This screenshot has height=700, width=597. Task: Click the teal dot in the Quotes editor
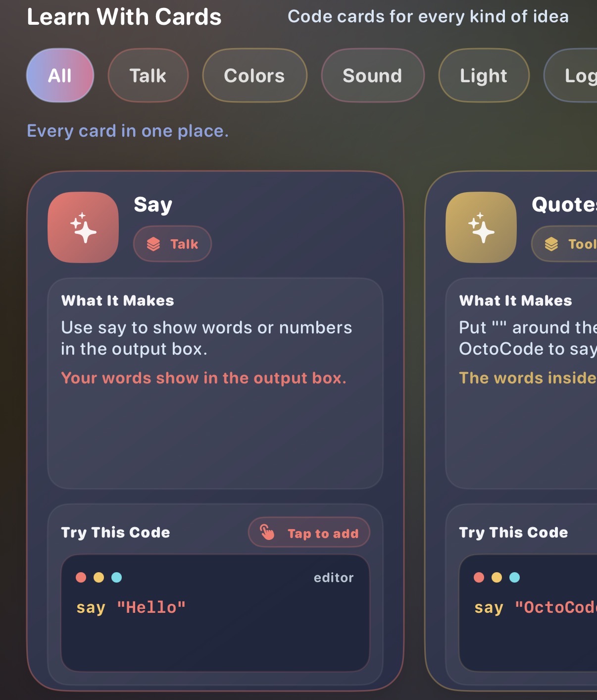(x=515, y=577)
